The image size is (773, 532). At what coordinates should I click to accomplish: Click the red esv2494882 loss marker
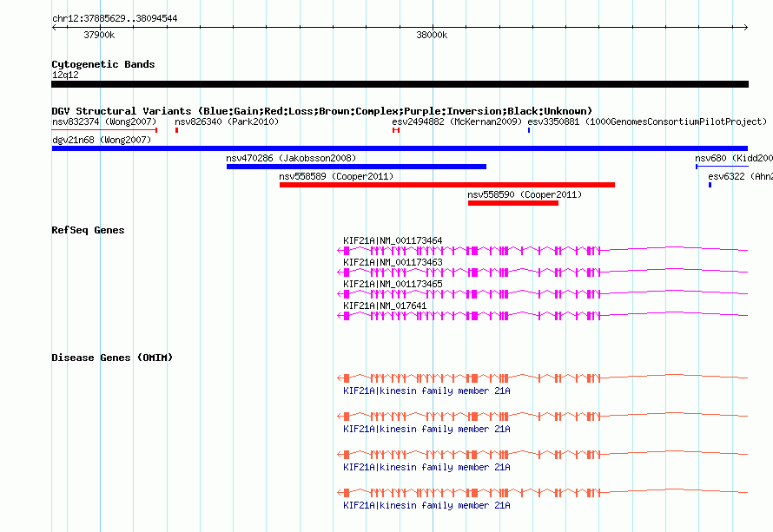(x=396, y=130)
